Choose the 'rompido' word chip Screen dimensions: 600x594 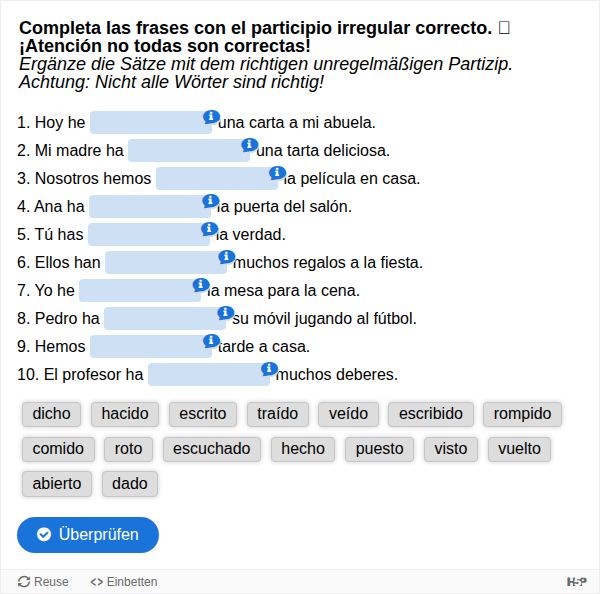coord(522,414)
